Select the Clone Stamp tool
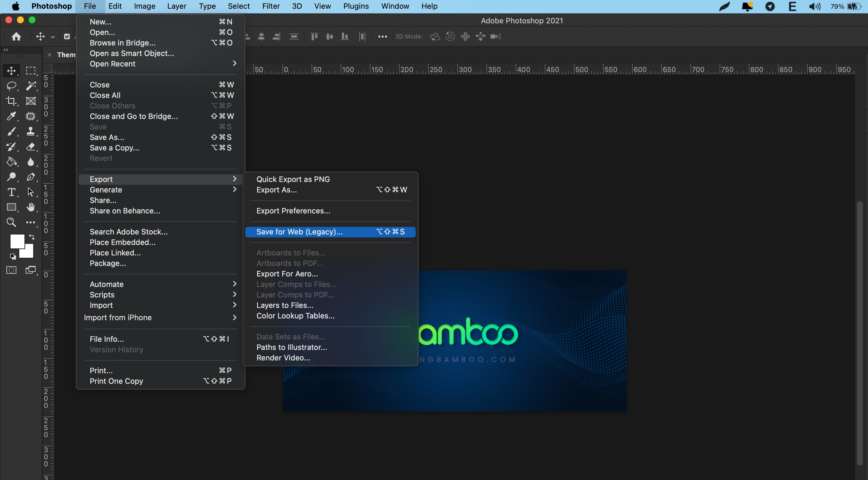 pos(31,131)
